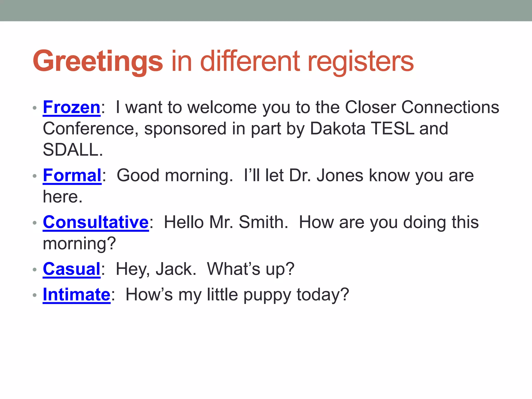Viewport: 532px width, 399px height.
Task: Click the word 'SDALL.'
Action: click(x=73, y=150)
